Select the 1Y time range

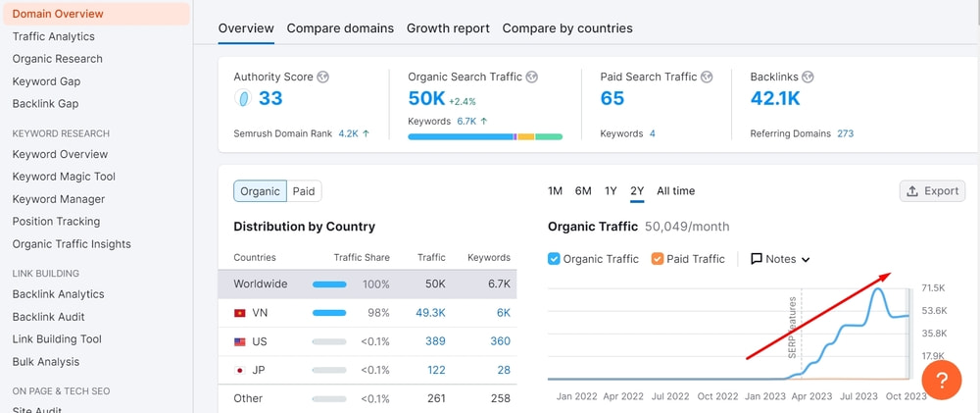coord(611,191)
